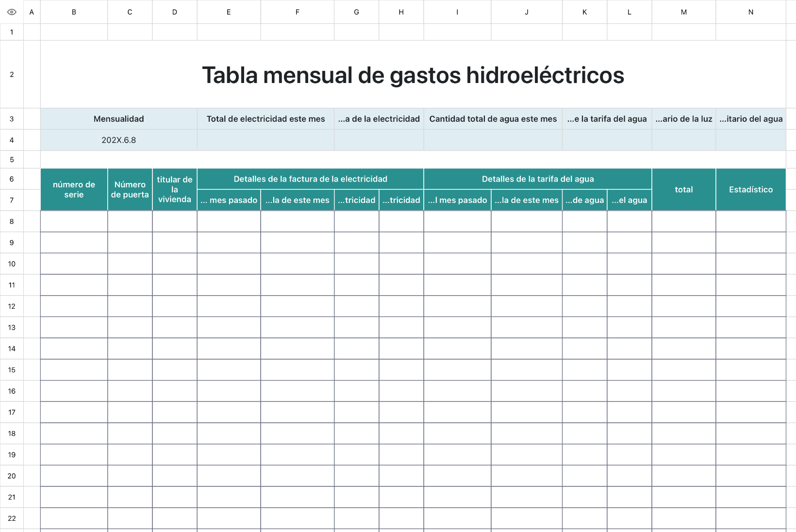The height and width of the screenshot is (532, 796).
Task: Click the '...el agua' header cell
Action: 630,200
